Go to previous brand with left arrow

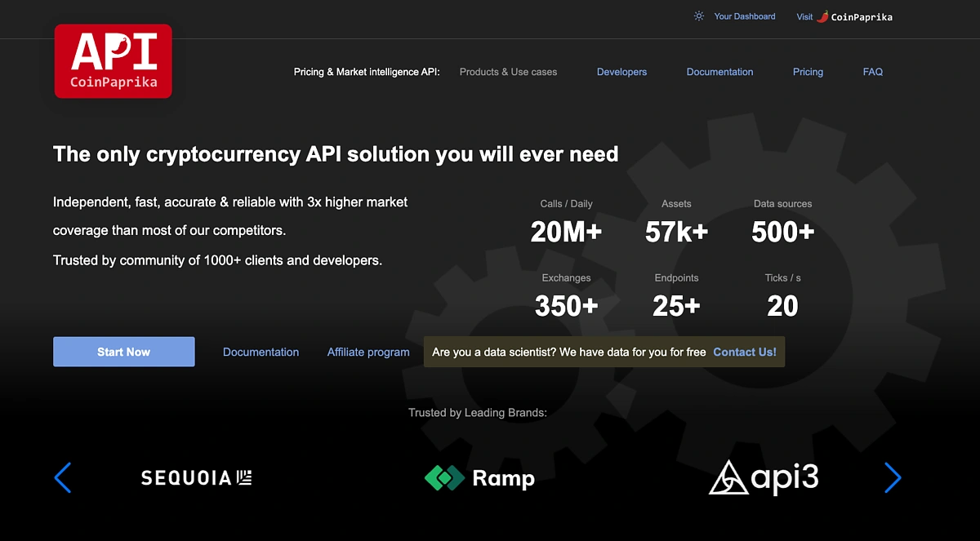63,477
